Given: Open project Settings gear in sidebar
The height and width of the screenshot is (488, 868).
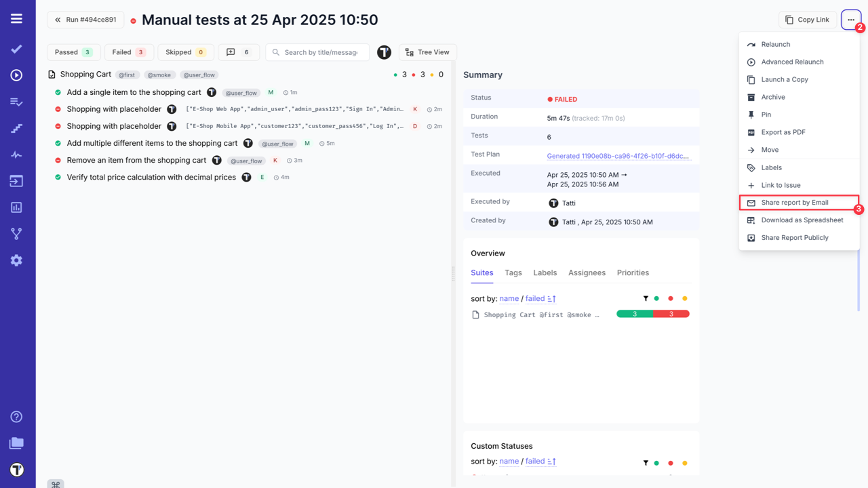Looking at the screenshot, I should pyautogui.click(x=17, y=260).
